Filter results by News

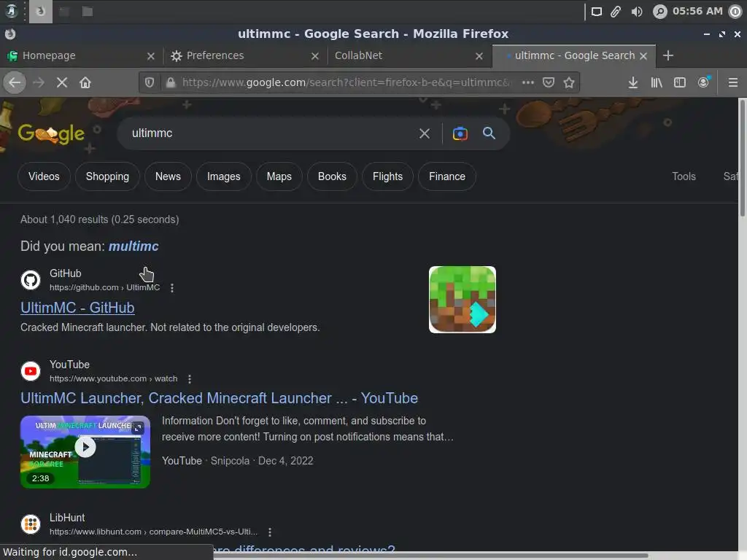point(168,176)
